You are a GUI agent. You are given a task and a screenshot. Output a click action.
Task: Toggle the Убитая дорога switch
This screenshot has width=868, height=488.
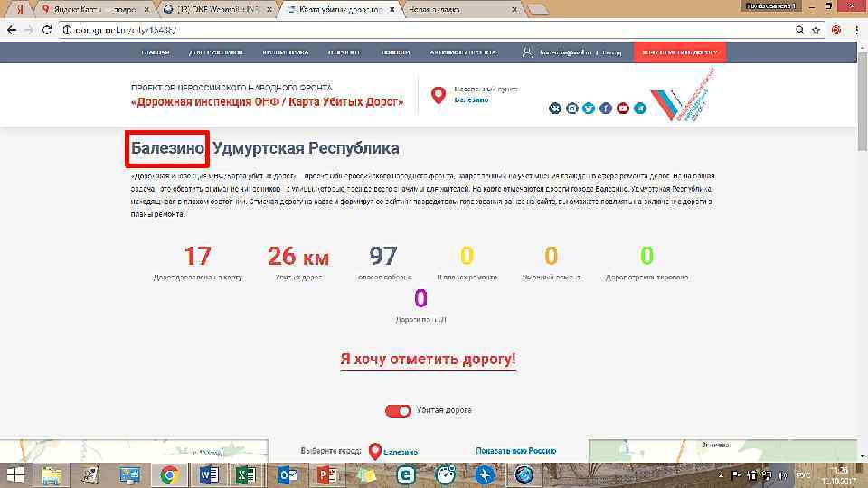(398, 410)
